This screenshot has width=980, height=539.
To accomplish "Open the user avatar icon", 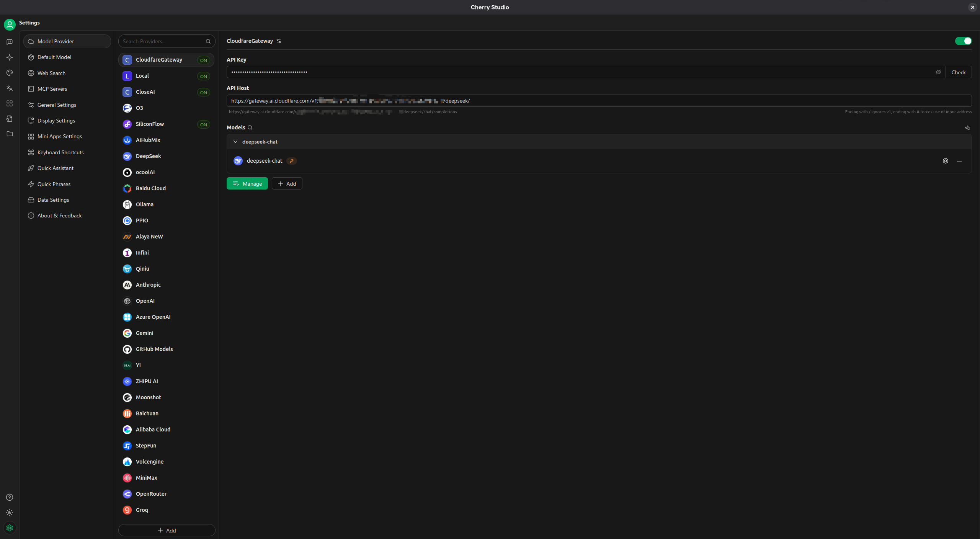I will tap(10, 25).
